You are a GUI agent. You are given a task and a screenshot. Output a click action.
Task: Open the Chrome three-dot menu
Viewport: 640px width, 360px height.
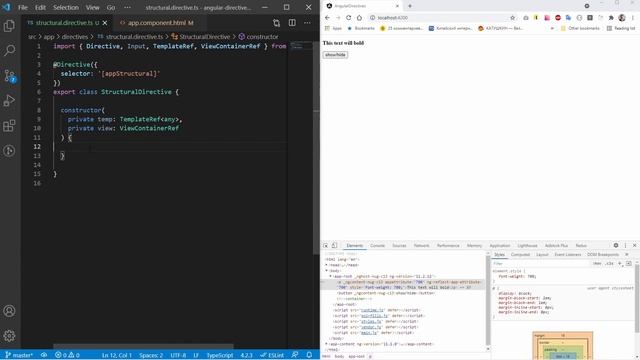tap(633, 18)
